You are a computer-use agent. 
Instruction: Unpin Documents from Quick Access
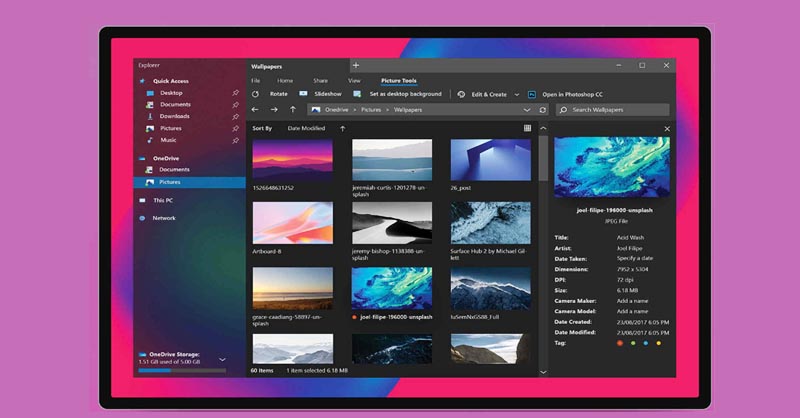235,105
